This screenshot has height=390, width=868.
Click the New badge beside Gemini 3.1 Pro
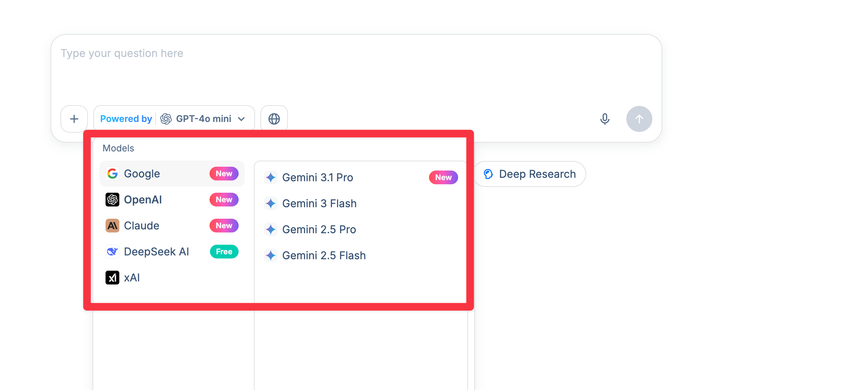click(x=443, y=177)
